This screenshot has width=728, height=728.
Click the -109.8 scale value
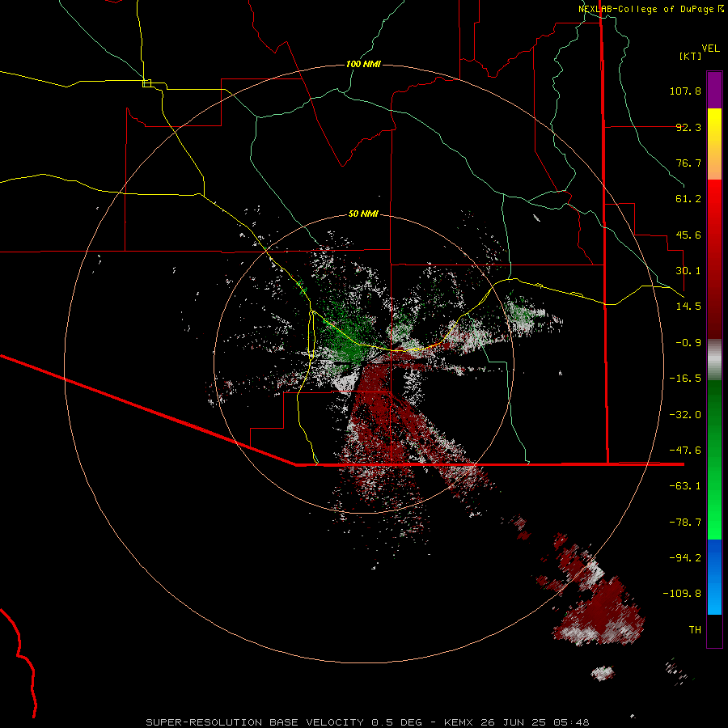point(682,594)
